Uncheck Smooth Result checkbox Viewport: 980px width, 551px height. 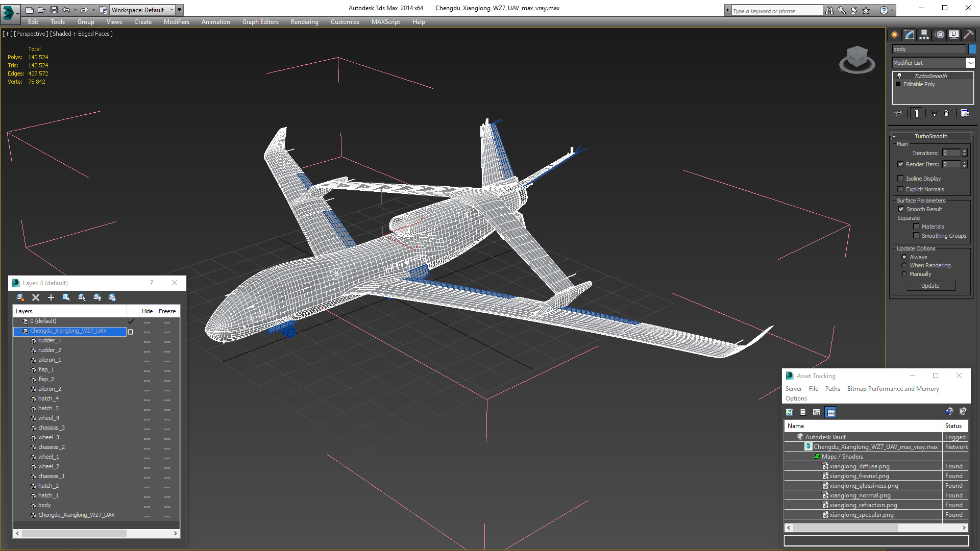(x=901, y=209)
